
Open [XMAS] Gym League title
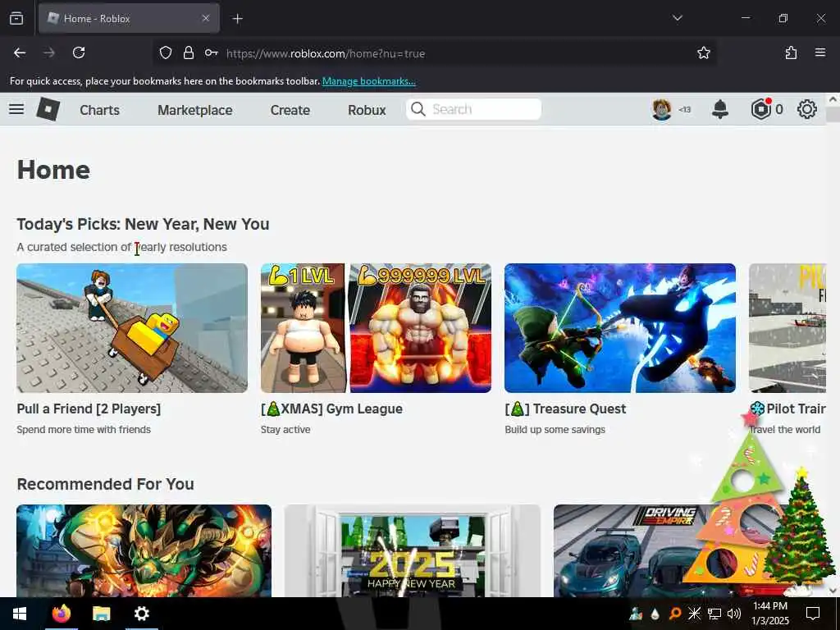[x=331, y=409]
